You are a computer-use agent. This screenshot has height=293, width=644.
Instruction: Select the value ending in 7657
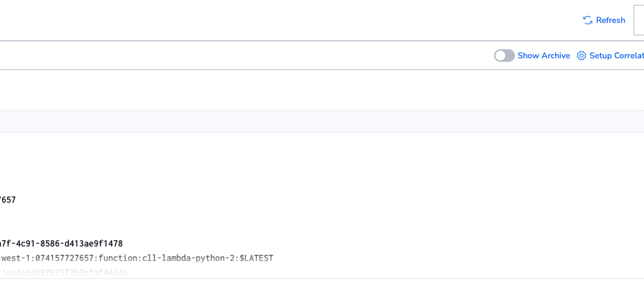pyautogui.click(x=8, y=200)
